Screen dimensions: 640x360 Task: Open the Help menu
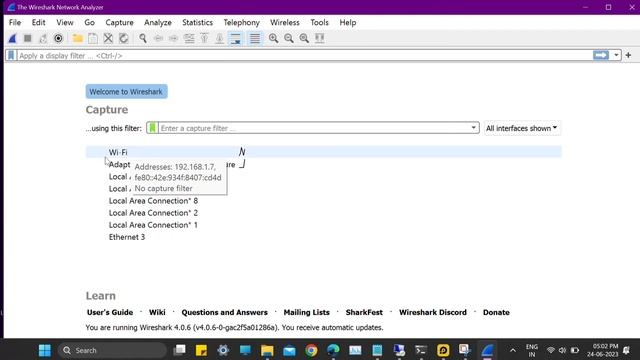[x=348, y=22]
